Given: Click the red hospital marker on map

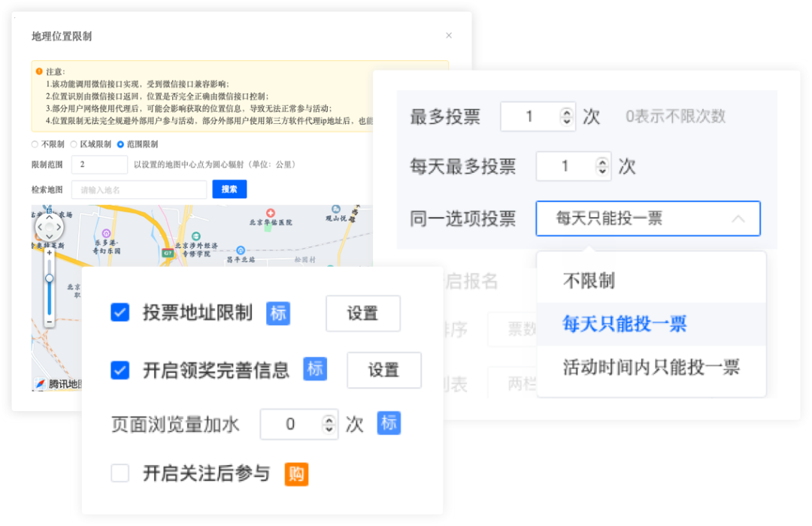Looking at the screenshot, I should point(271,213).
